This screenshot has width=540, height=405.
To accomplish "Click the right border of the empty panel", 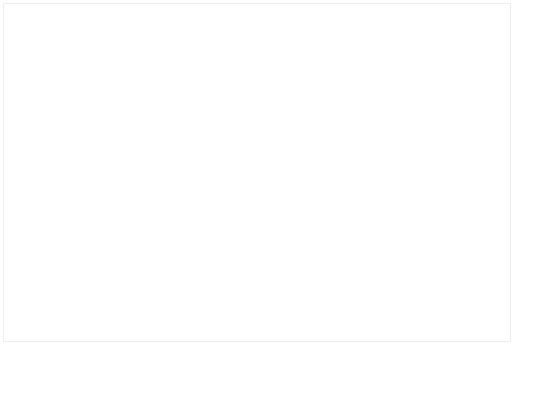I will point(510,173).
